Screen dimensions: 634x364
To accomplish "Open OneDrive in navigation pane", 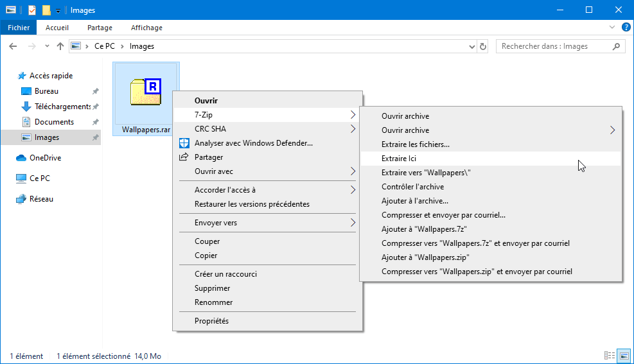I will 45,157.
